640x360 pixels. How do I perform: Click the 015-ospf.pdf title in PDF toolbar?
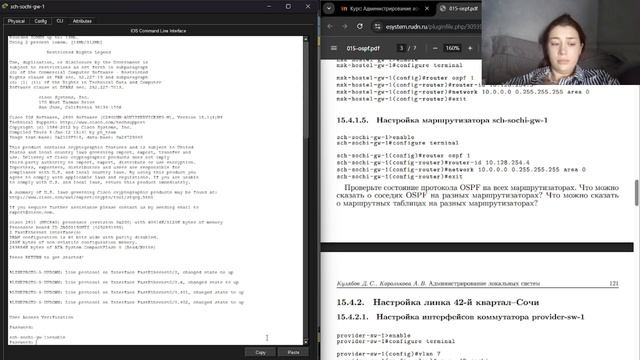(363, 48)
